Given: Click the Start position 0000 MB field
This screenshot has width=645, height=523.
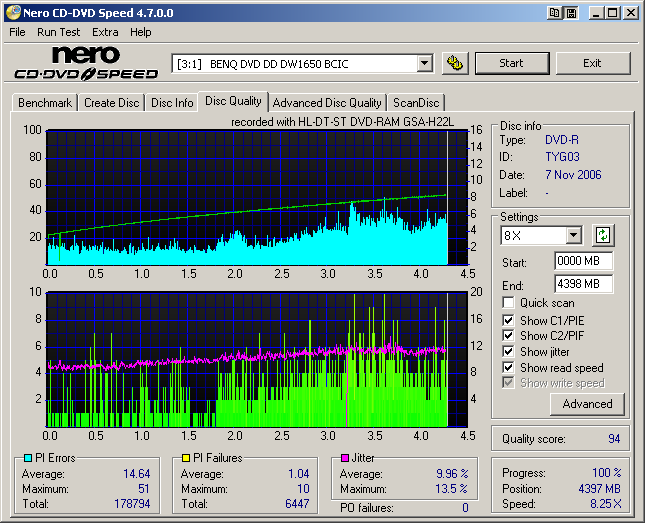Looking at the screenshot, I should click(x=583, y=261).
